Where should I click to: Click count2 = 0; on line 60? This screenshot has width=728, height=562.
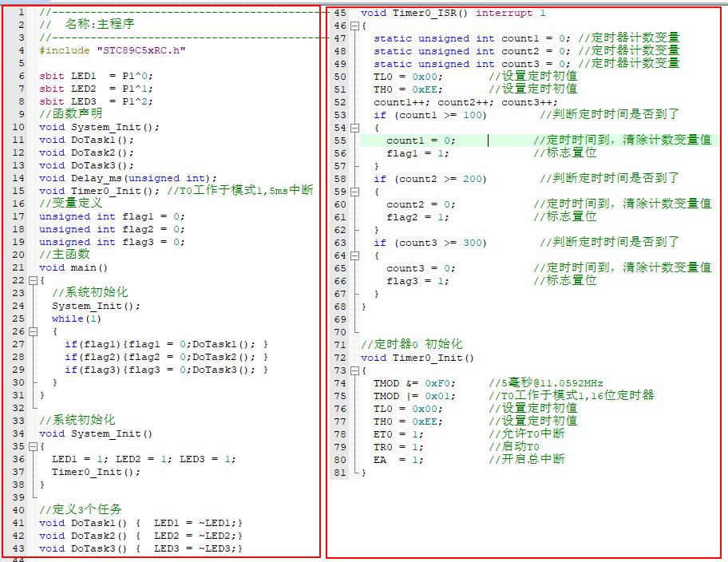tap(421, 204)
